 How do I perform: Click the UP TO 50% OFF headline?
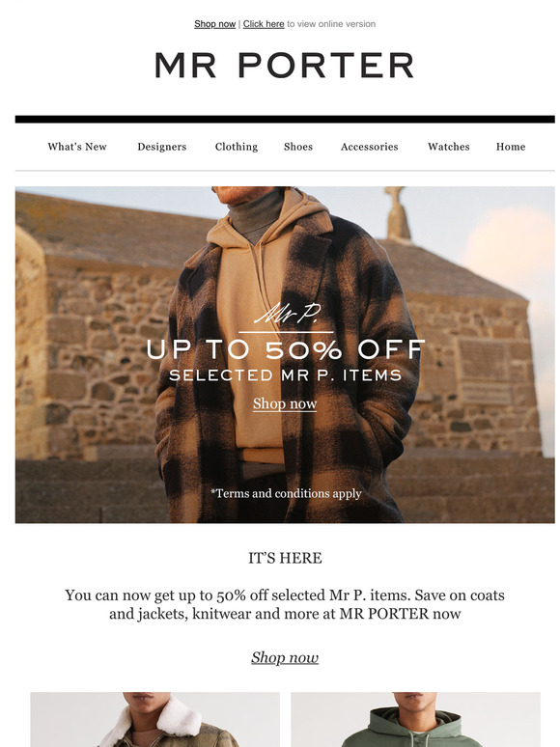[x=285, y=349]
